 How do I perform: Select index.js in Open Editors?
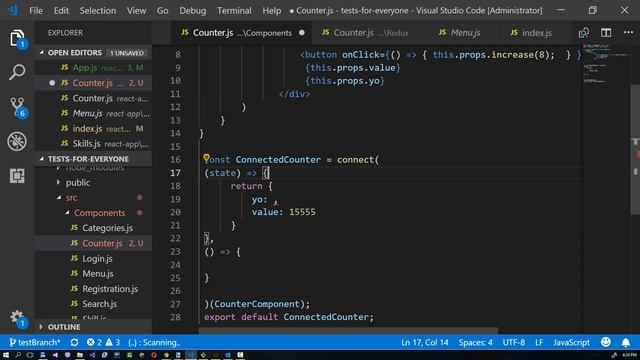[93, 129]
